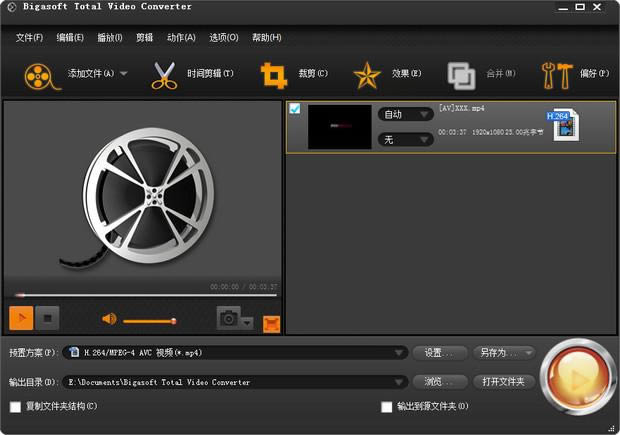620x435 pixels.
Task: Open 添加文件(A) toolbar label
Action: [91, 73]
